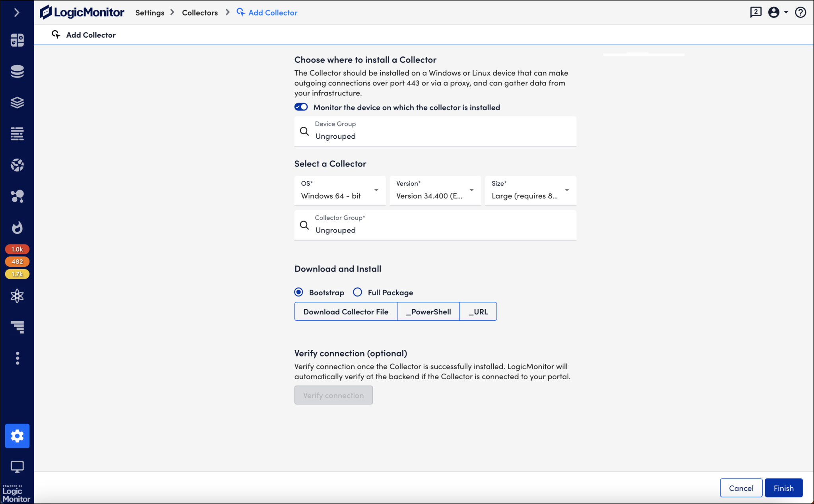Disable monitoring the device hosting the collector
The image size is (814, 504).
(x=301, y=107)
